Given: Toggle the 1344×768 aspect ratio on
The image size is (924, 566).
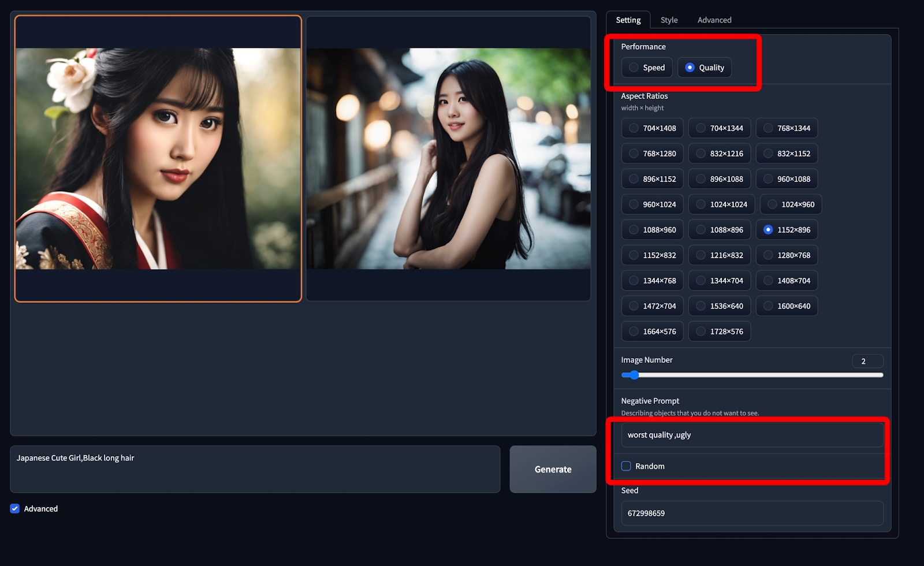Looking at the screenshot, I should click(652, 280).
